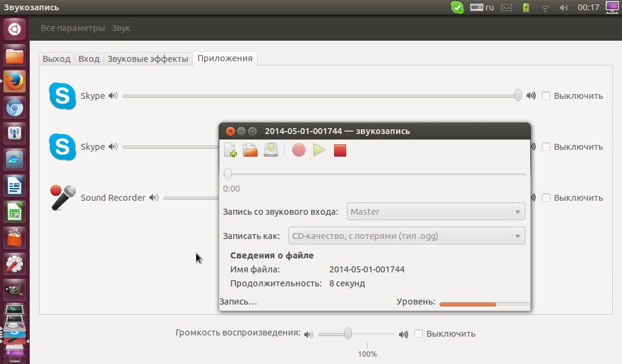The image size is (622, 364).
Task: Click the second Skype volume slider track
Action: (x=171, y=147)
